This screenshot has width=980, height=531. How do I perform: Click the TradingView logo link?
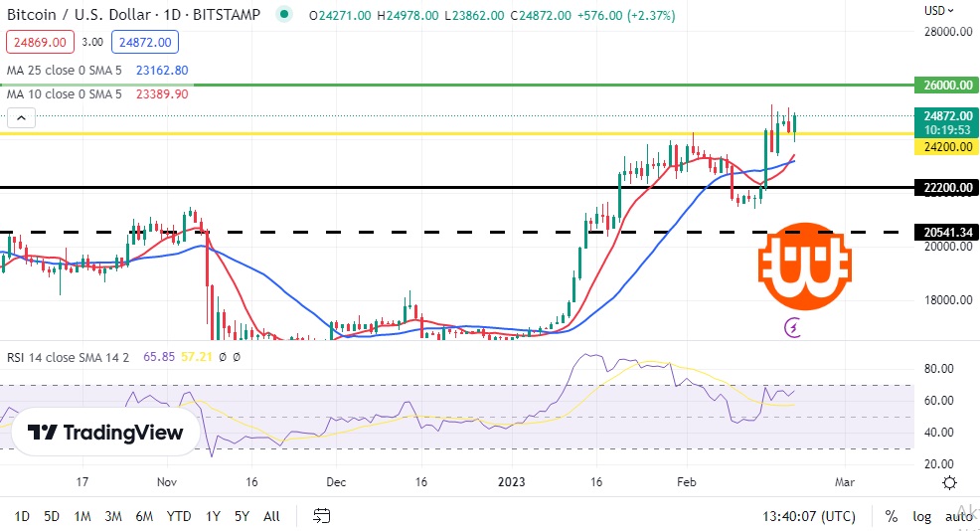click(105, 433)
